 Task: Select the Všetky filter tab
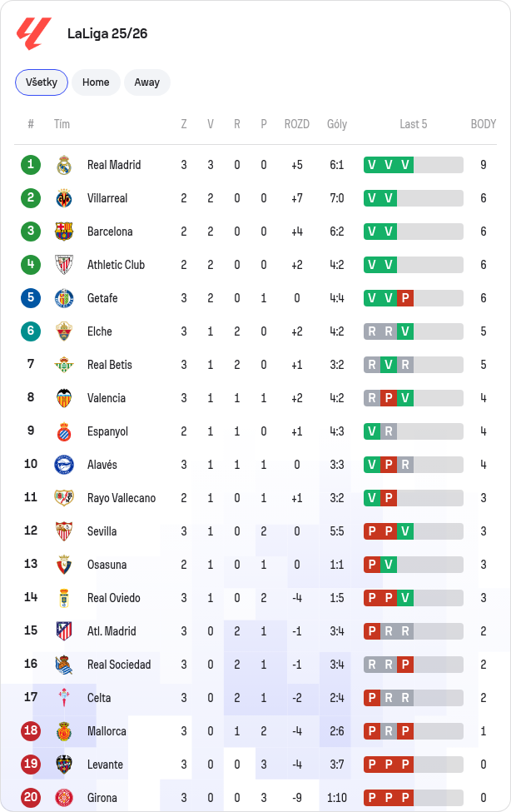[42, 82]
